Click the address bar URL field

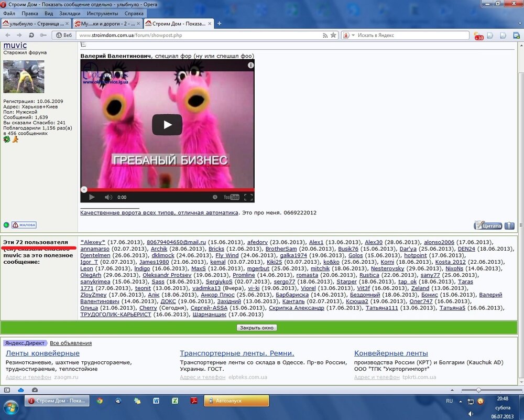tap(199, 35)
